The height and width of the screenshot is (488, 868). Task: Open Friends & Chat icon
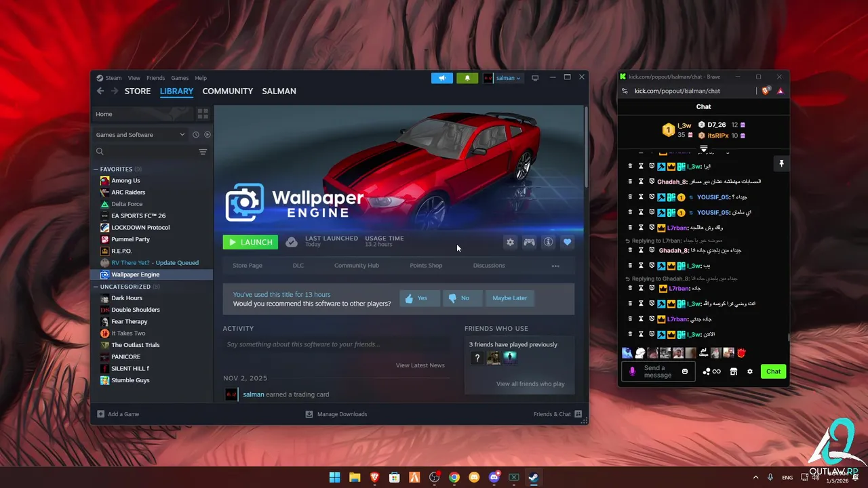pyautogui.click(x=578, y=414)
